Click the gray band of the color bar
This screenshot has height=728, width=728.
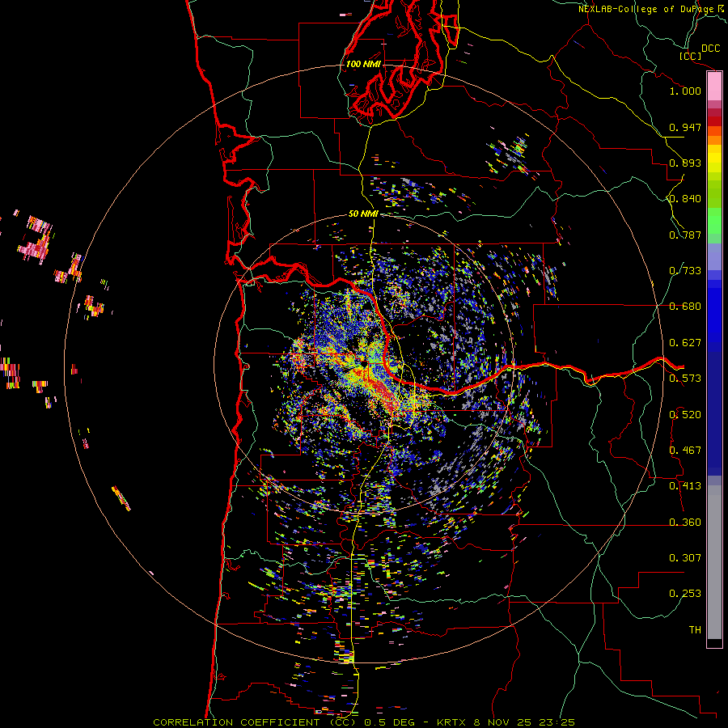point(714,562)
